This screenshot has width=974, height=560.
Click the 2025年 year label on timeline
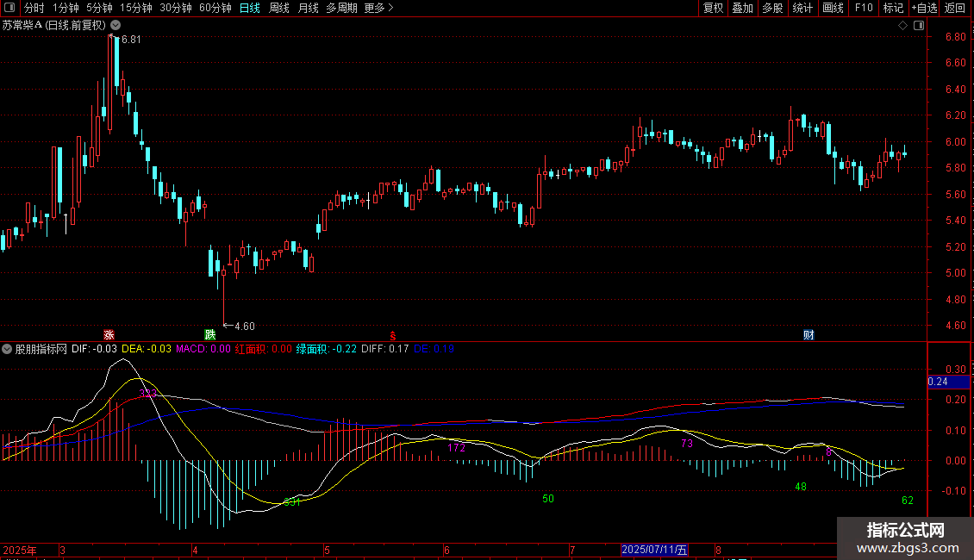click(x=20, y=550)
